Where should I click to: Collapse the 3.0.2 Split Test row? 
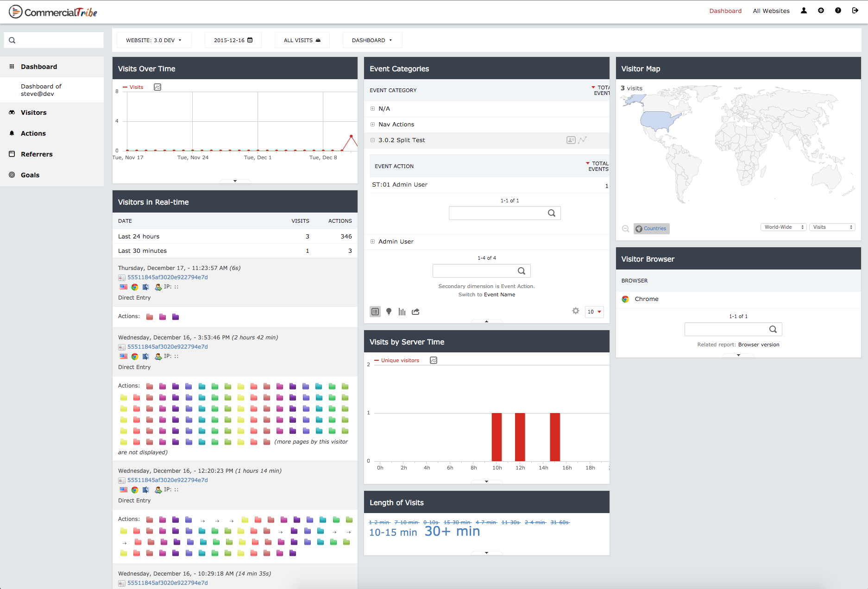(x=372, y=140)
